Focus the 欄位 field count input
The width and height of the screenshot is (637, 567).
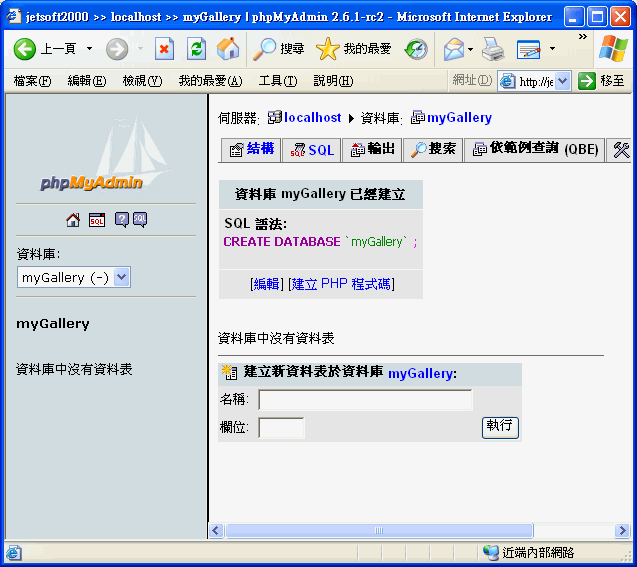tap(281, 428)
